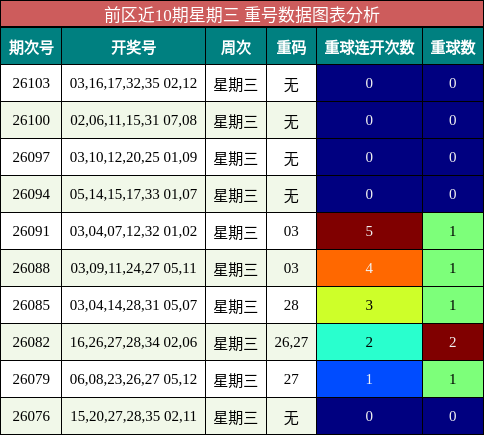Screen dimensions: 484x435
Task: Select the title banner 前区近10期星期三
Action: pyautogui.click(x=242, y=14)
